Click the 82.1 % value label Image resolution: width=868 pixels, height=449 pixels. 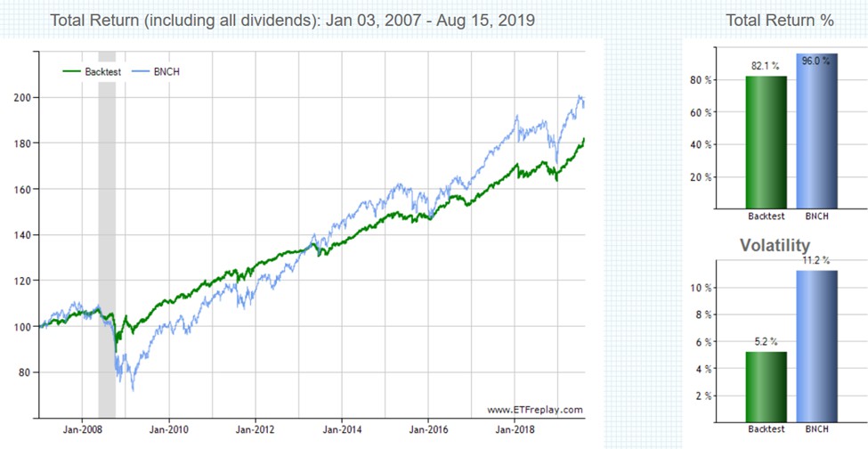click(767, 66)
